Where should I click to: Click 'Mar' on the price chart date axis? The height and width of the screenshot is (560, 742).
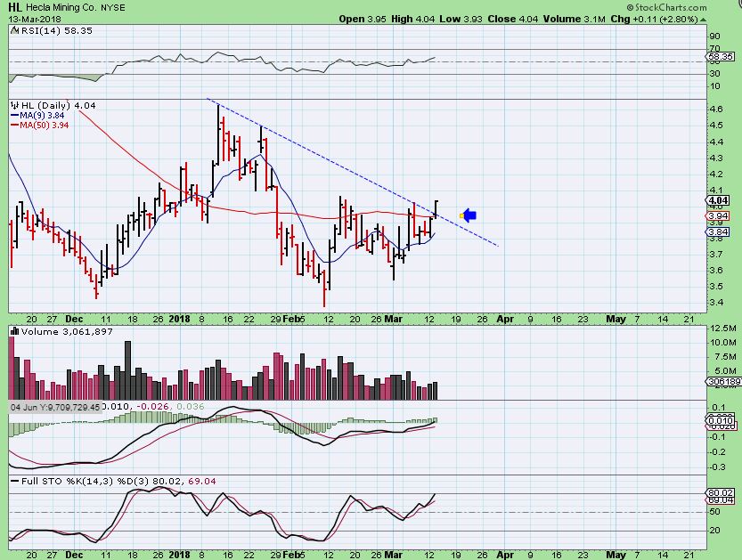(x=393, y=319)
